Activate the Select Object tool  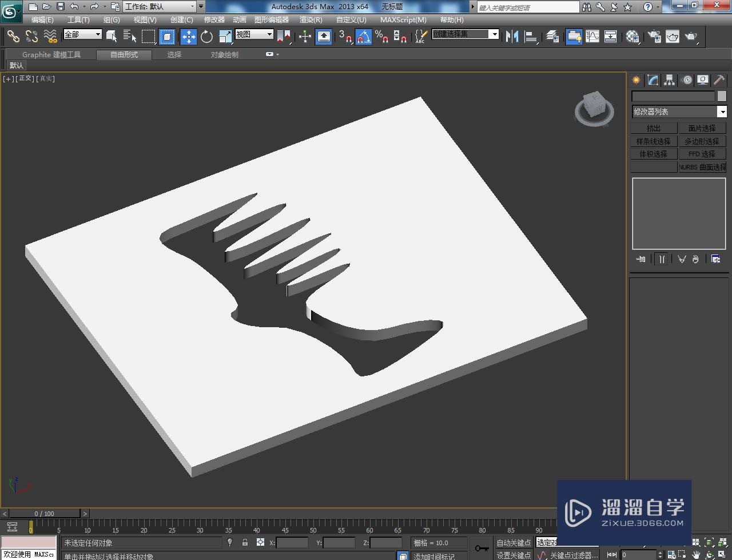(x=112, y=37)
